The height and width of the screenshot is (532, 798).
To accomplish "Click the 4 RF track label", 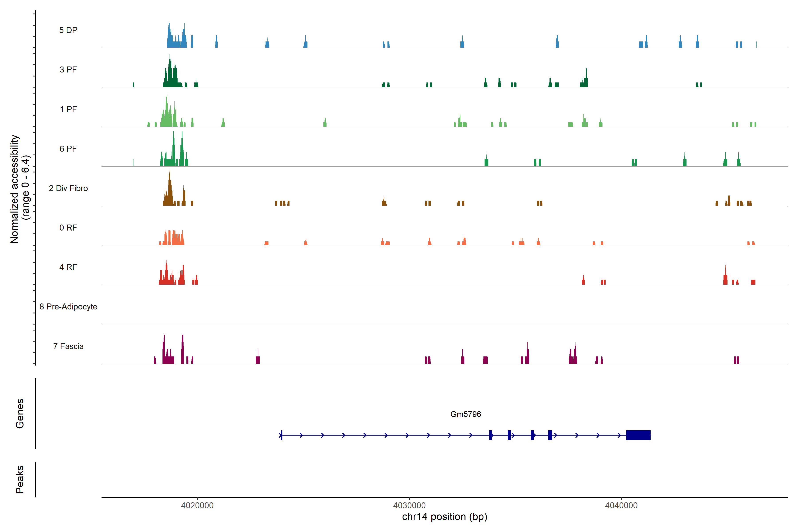I will coord(68,267).
